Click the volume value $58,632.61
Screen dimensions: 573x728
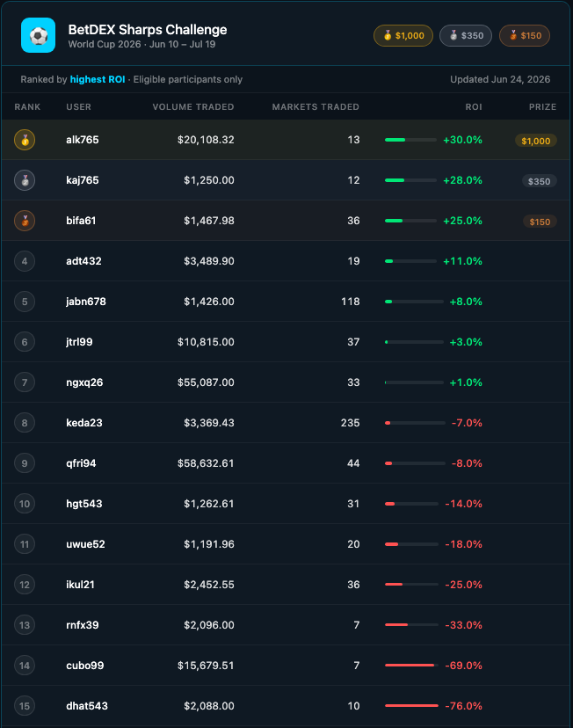coord(206,462)
